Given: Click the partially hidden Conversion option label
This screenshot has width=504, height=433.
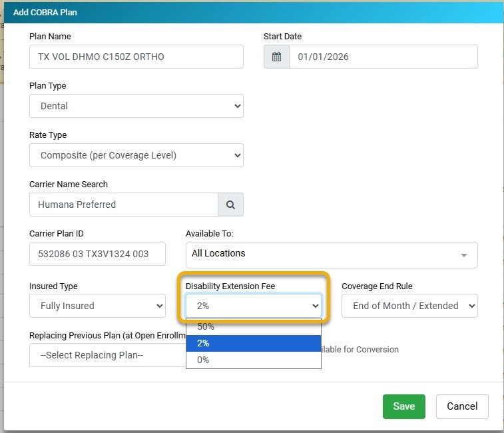Looking at the screenshot, I should 360,349.
